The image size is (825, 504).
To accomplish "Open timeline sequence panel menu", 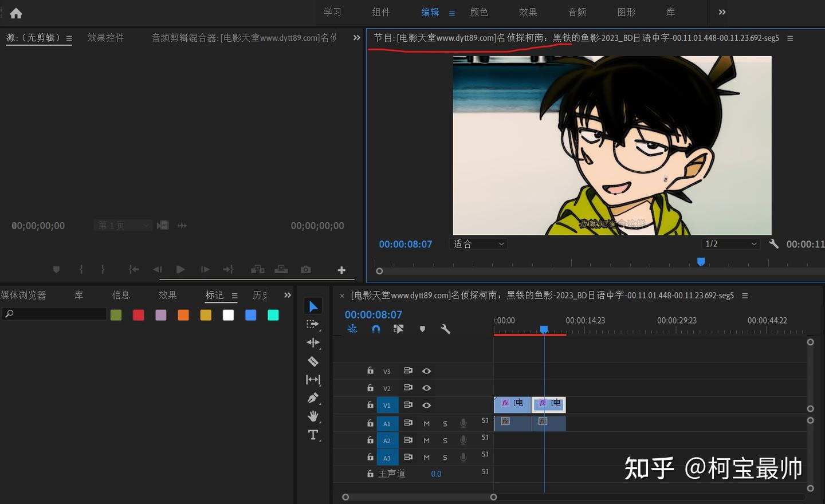I will pyautogui.click(x=745, y=296).
